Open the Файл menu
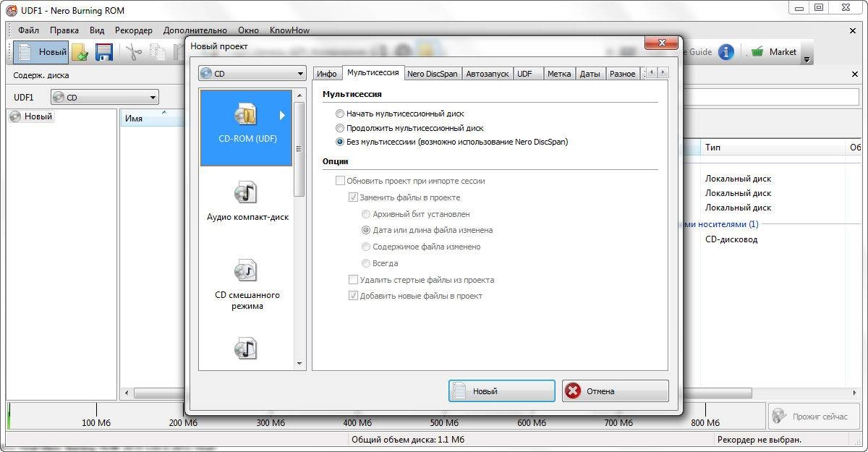Image resolution: width=868 pixels, height=452 pixels. (x=29, y=30)
